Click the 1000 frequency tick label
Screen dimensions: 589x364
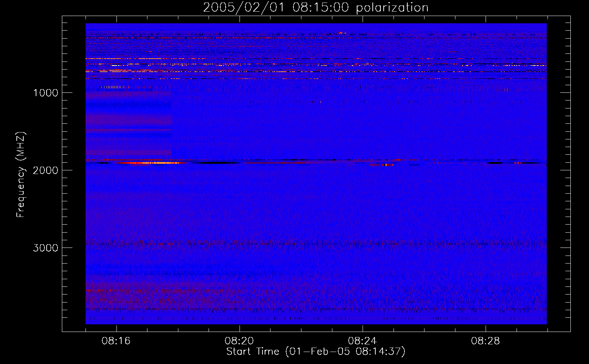tap(46, 93)
